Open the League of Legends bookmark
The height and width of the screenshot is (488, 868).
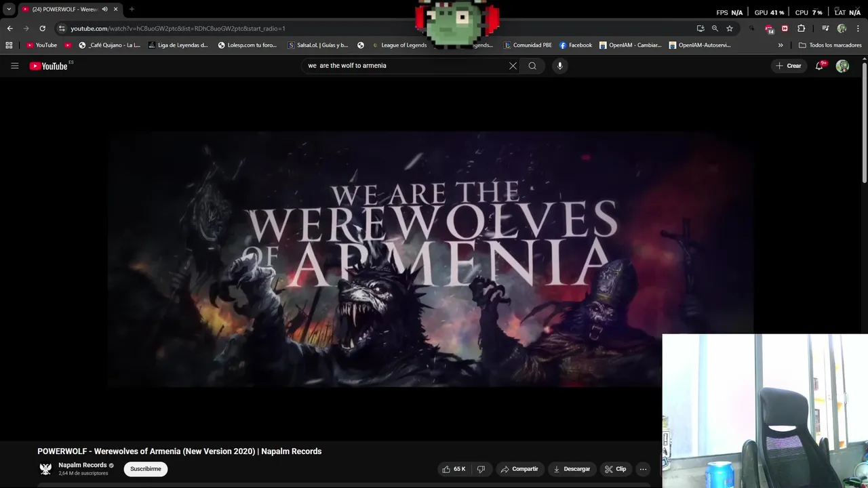(399, 45)
